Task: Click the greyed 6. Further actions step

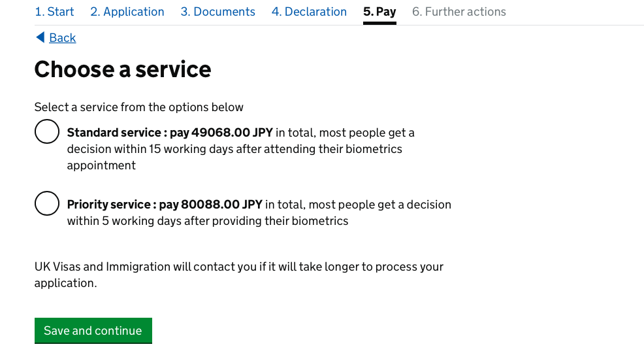Action: (x=459, y=12)
